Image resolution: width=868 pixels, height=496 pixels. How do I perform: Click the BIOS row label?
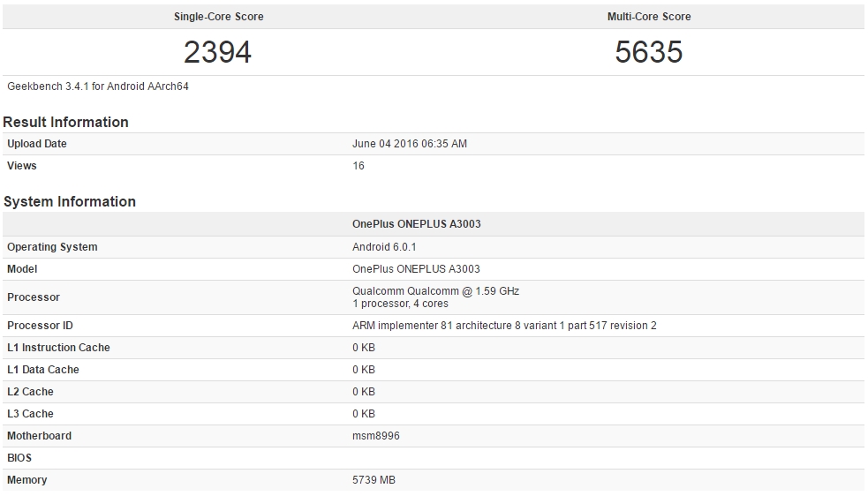tap(19, 458)
